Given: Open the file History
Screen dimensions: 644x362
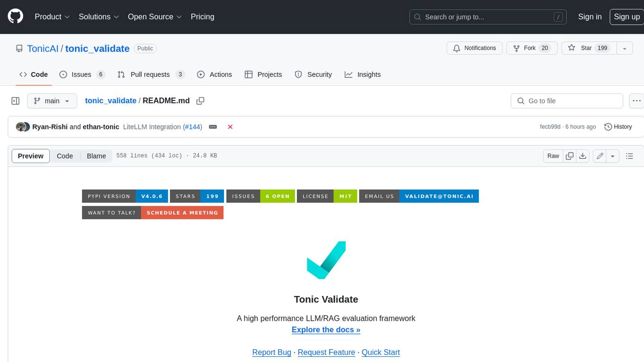Looking at the screenshot, I should pyautogui.click(x=618, y=127).
